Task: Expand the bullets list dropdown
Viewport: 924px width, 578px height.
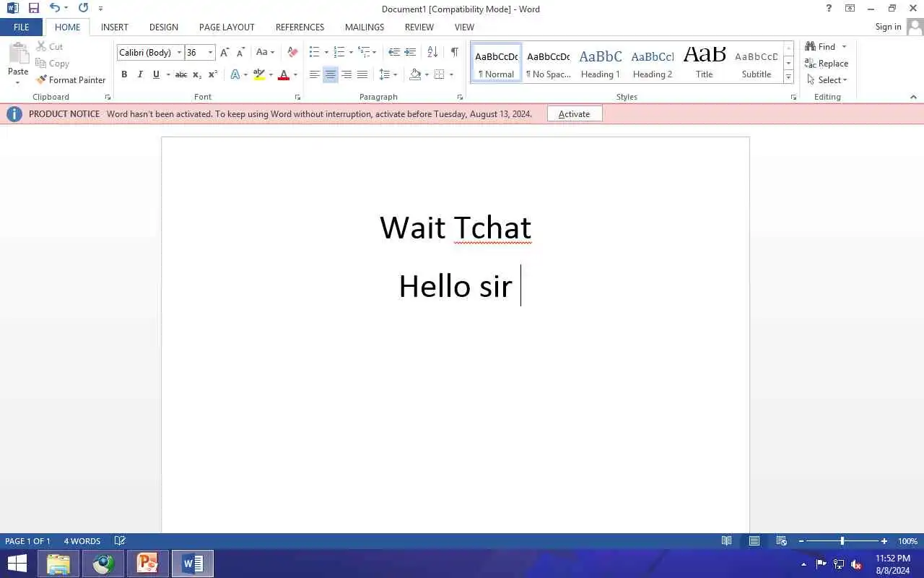Action: pyautogui.click(x=326, y=52)
